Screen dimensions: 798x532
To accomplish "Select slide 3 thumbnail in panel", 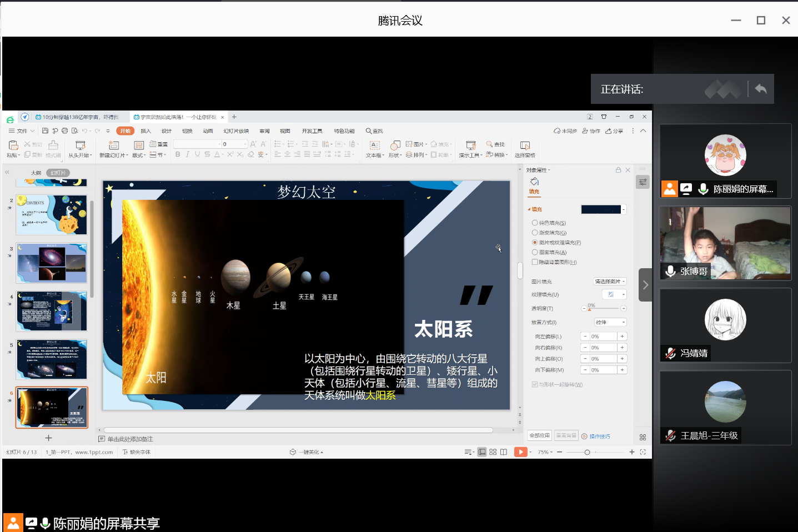I will [x=52, y=263].
